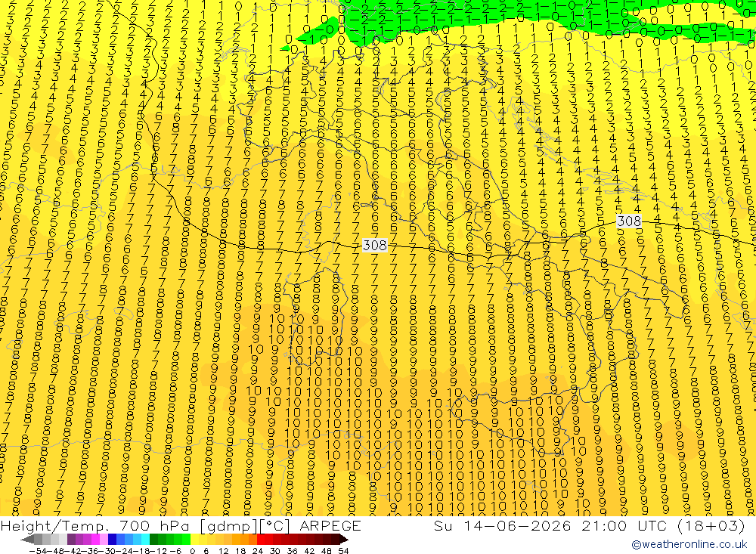756x554 pixels.
Task: Click the left arrow end of color bar
Action: (27, 539)
